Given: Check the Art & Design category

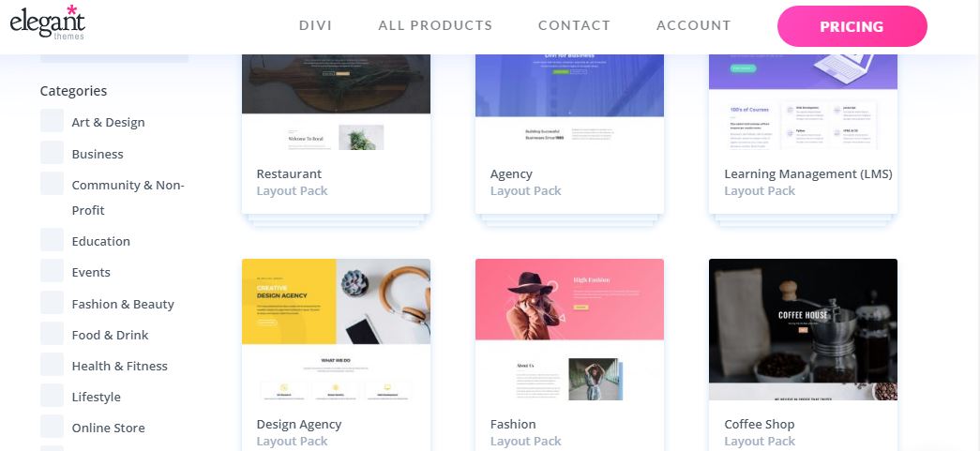Looking at the screenshot, I should coord(52,121).
